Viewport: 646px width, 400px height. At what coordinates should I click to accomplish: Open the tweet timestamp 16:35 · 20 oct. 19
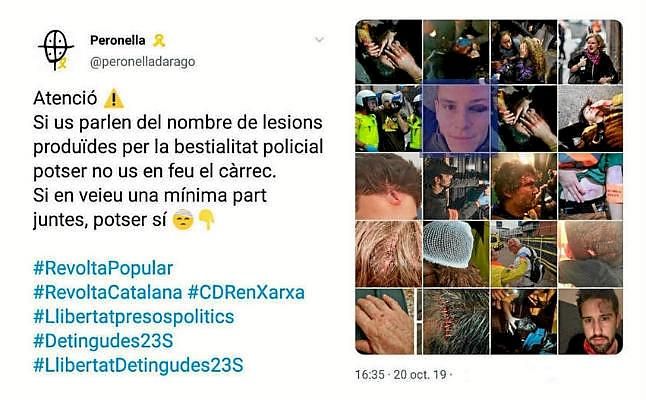(x=401, y=374)
